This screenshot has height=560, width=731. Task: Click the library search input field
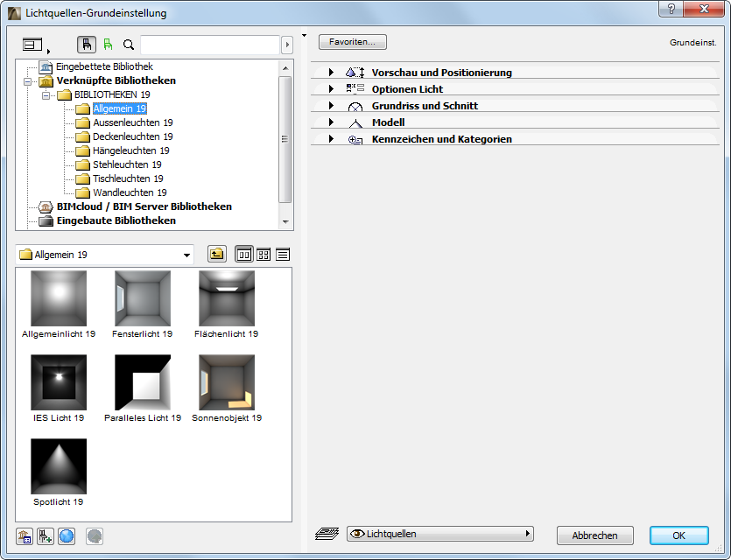click(x=210, y=45)
